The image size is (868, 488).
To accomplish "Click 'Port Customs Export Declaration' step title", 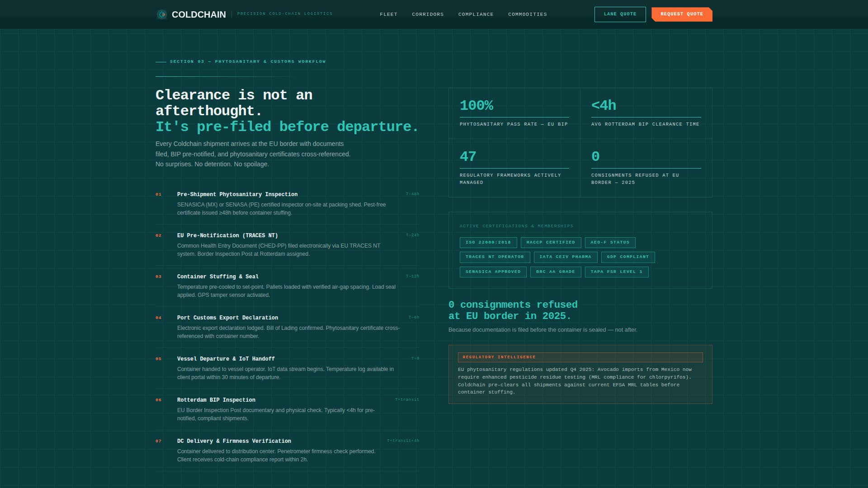I will [227, 318].
